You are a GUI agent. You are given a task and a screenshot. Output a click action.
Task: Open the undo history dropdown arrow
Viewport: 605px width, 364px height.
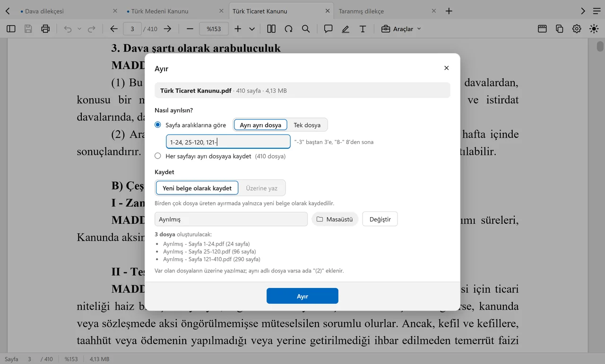point(79,29)
